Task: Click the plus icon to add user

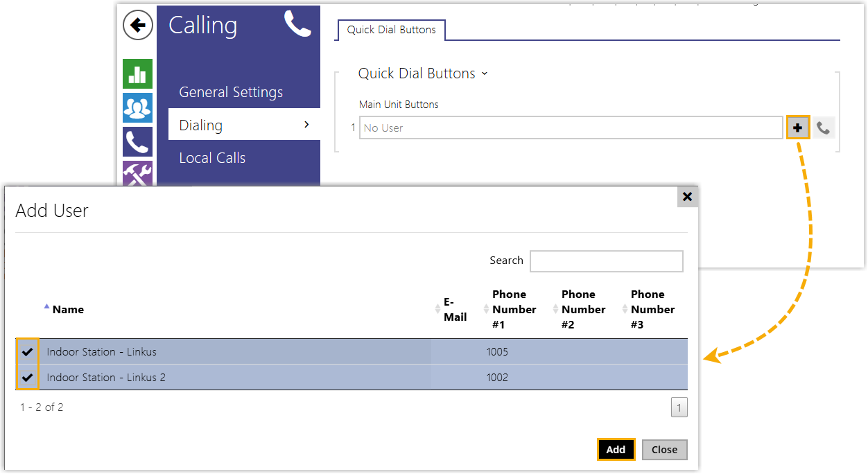Action: click(x=798, y=128)
